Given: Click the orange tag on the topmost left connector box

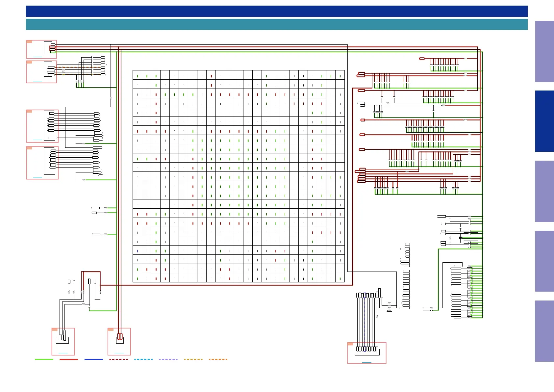Looking at the screenshot, I should click(29, 42).
